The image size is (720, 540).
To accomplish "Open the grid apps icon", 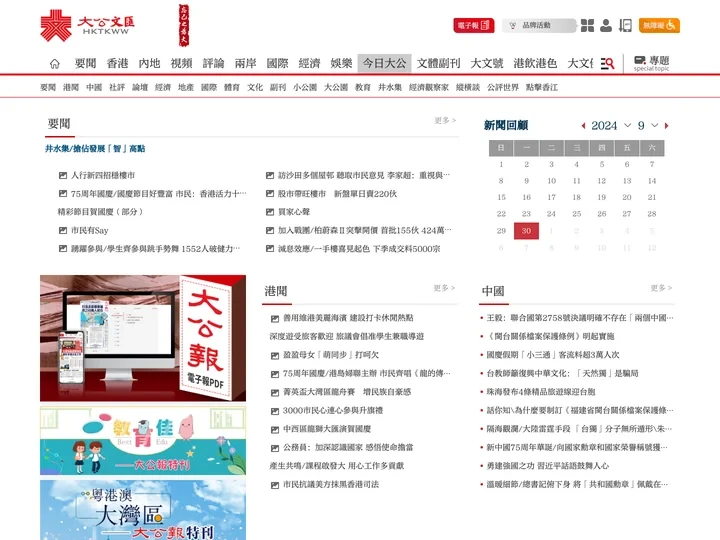I will tap(587, 25).
